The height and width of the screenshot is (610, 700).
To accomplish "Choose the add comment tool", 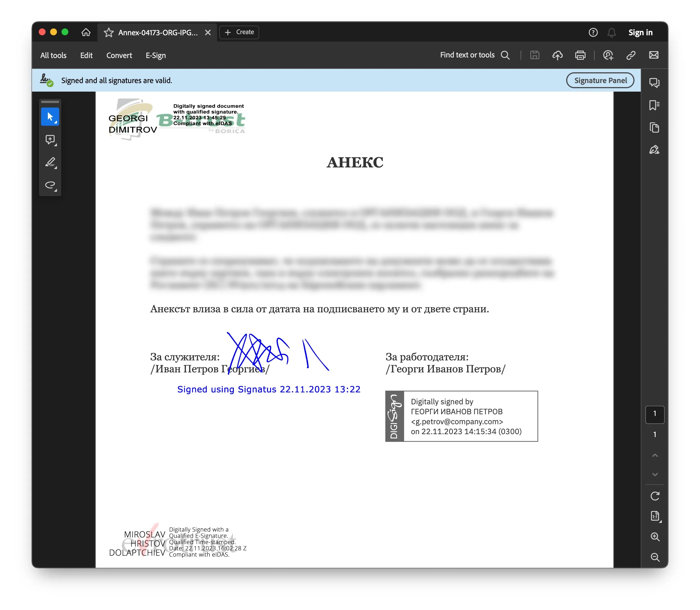I will (50, 140).
